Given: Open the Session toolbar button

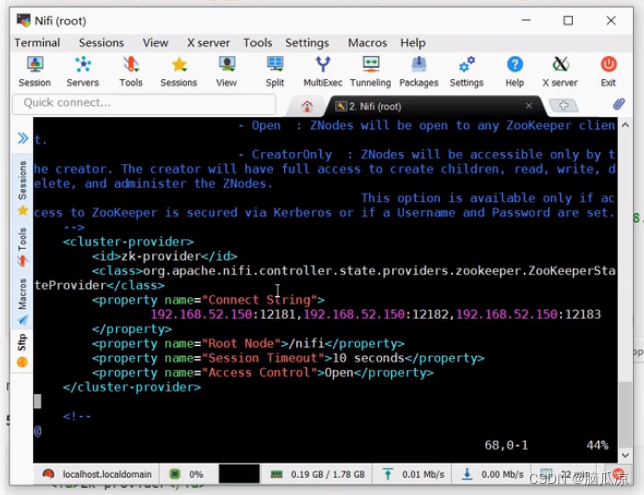Looking at the screenshot, I should (x=34, y=71).
